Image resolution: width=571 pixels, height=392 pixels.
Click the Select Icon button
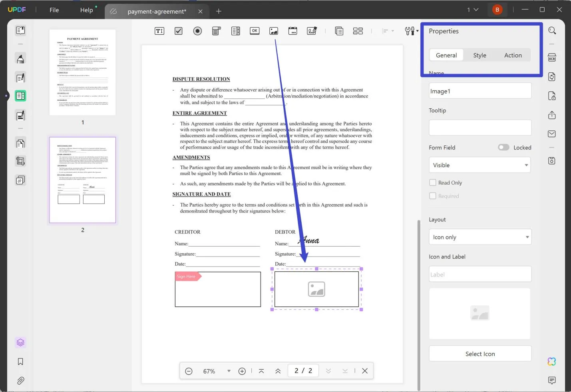point(479,353)
